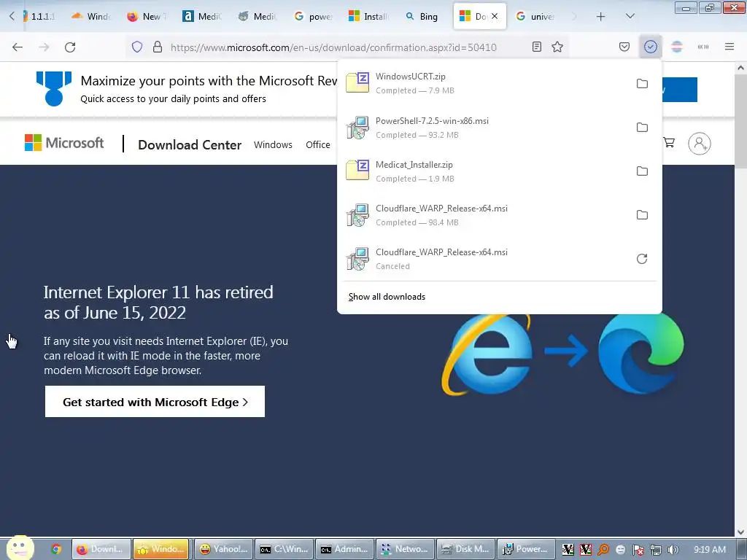List all tabs dropdown arrow

(x=630, y=16)
